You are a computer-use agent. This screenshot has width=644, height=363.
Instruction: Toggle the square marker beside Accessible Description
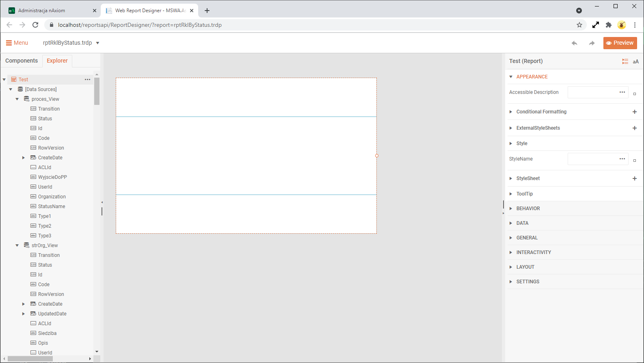pyautogui.click(x=635, y=94)
